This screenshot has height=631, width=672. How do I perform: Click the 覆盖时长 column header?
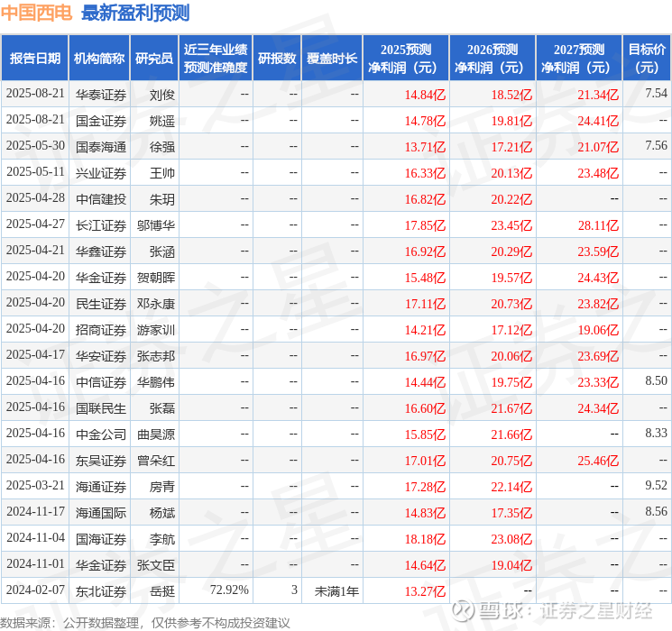332,59
